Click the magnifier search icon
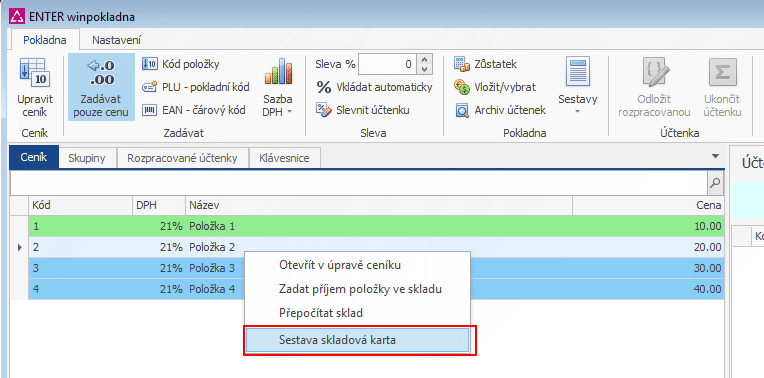This screenshot has width=764, height=378. [x=715, y=183]
